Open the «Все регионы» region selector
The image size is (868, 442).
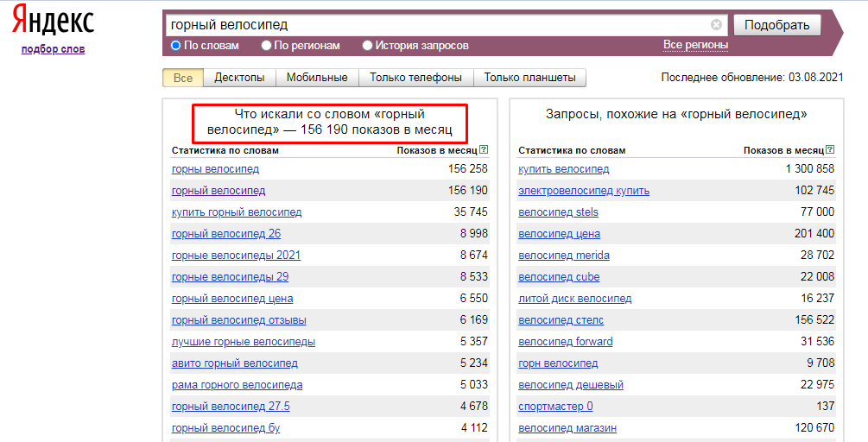tap(695, 45)
